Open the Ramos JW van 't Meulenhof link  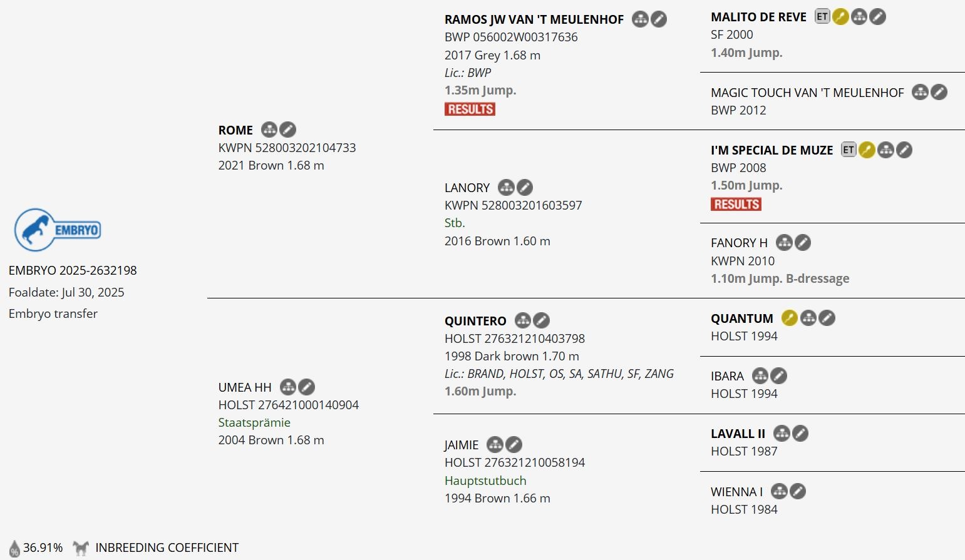(x=534, y=19)
